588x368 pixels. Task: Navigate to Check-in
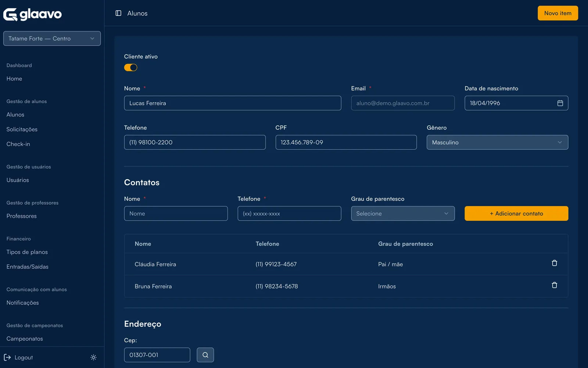pyautogui.click(x=18, y=144)
